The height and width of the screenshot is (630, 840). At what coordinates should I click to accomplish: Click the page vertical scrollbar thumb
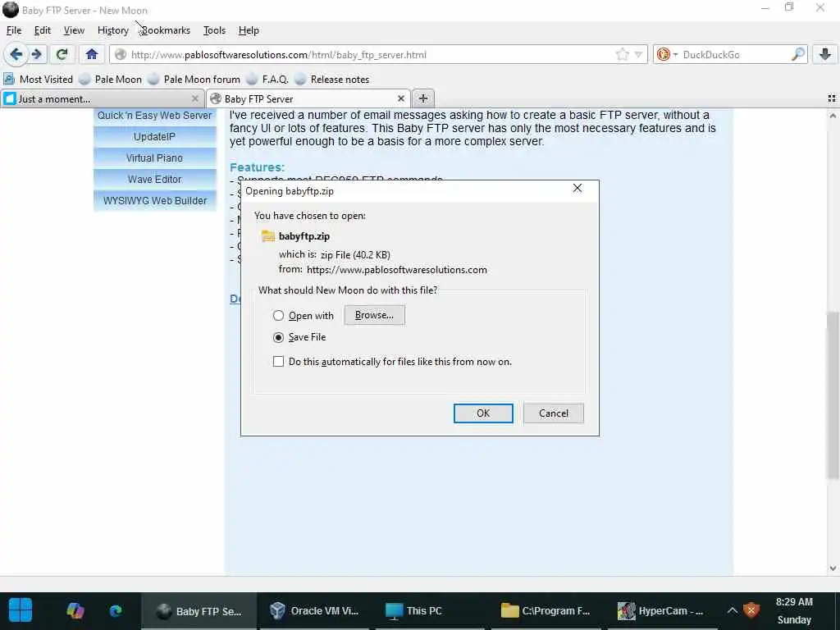pyautogui.click(x=833, y=395)
